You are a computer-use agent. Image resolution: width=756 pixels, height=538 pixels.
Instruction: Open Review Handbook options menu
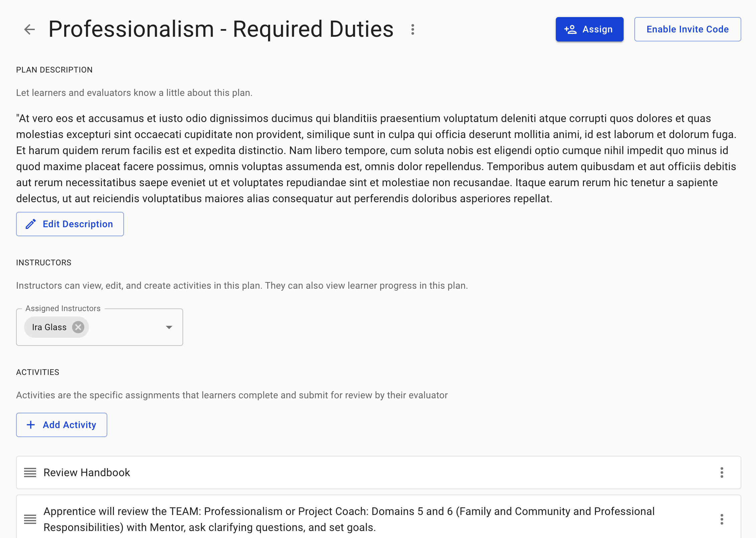(x=722, y=473)
